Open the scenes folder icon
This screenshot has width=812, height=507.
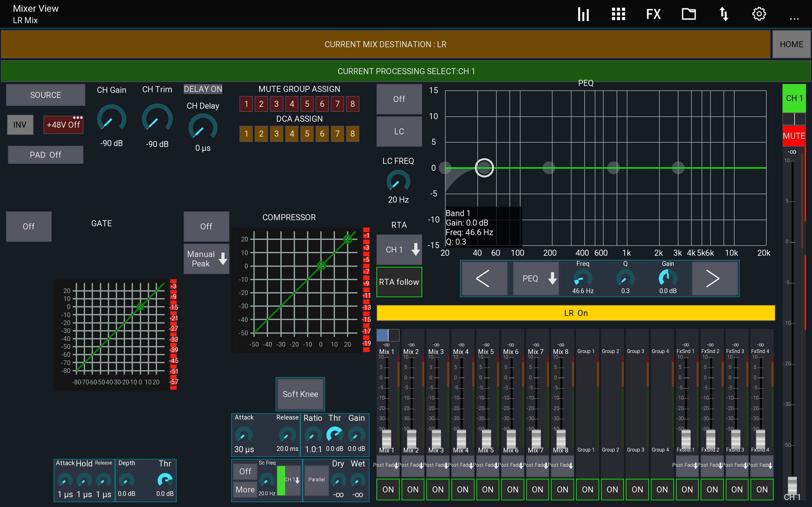(x=689, y=14)
